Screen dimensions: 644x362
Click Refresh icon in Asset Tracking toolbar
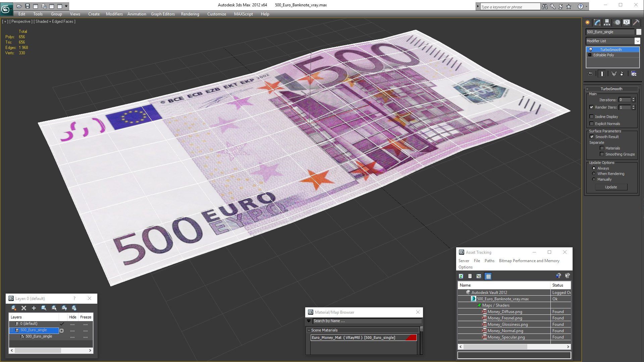(461, 276)
